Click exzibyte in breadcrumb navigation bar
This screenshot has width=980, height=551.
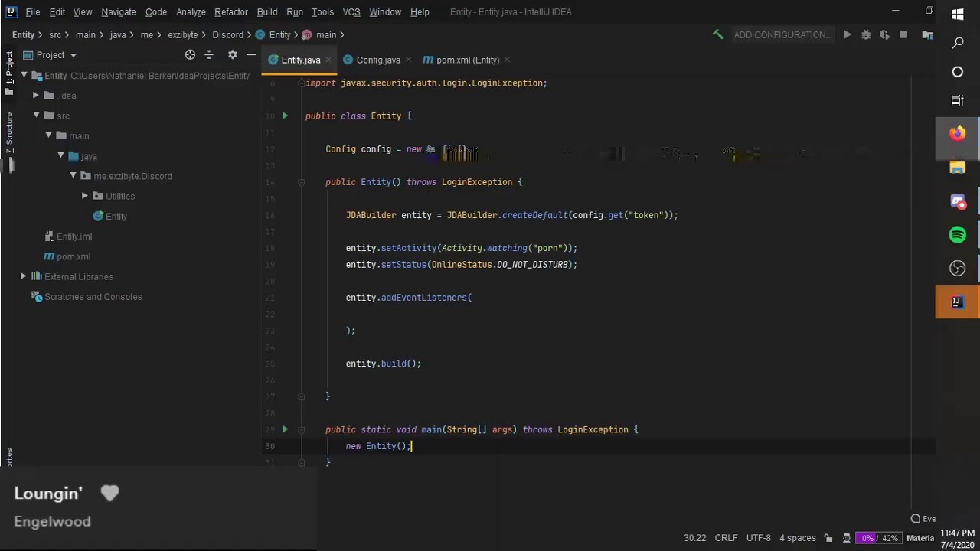click(x=183, y=34)
